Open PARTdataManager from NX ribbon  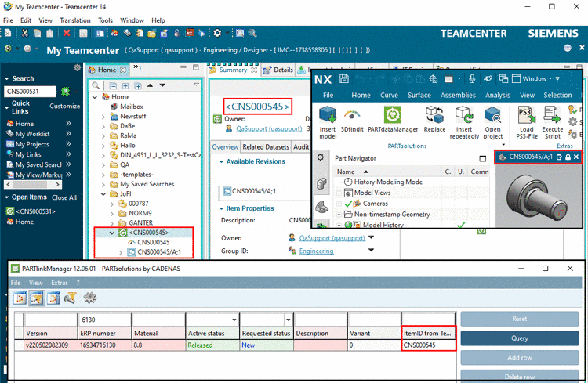click(393, 120)
